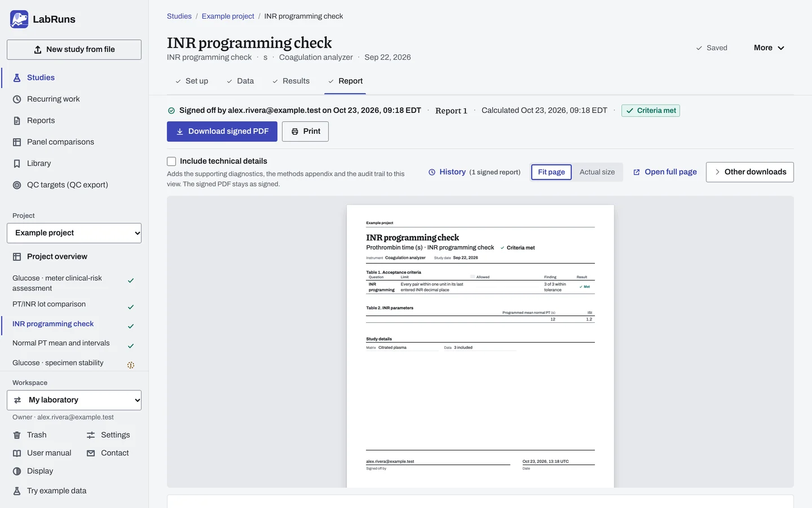The height and width of the screenshot is (508, 812).
Task: Go to the Results tab
Action: click(291, 81)
